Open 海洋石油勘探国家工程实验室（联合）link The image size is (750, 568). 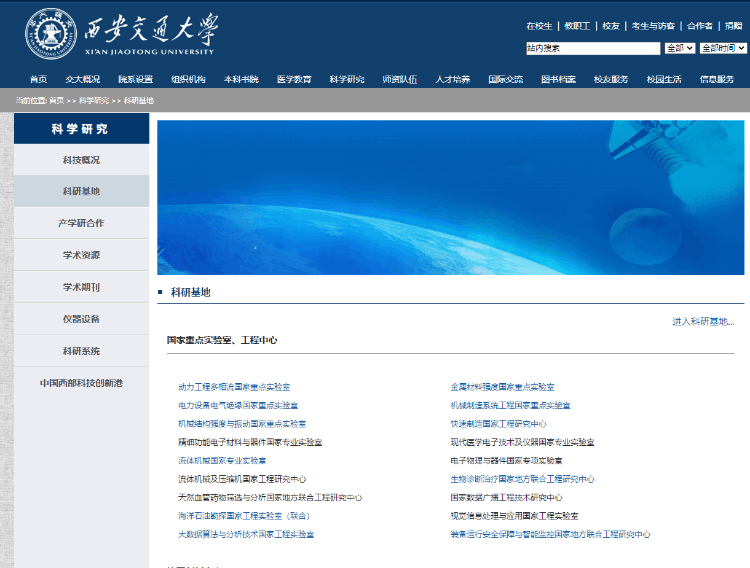click(244, 516)
